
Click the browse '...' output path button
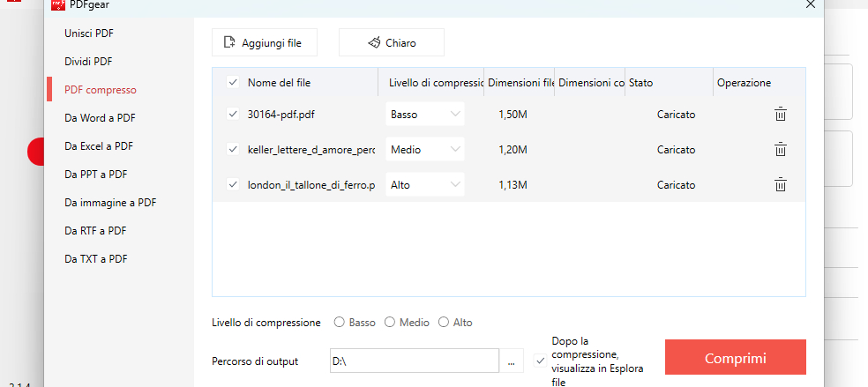511,361
